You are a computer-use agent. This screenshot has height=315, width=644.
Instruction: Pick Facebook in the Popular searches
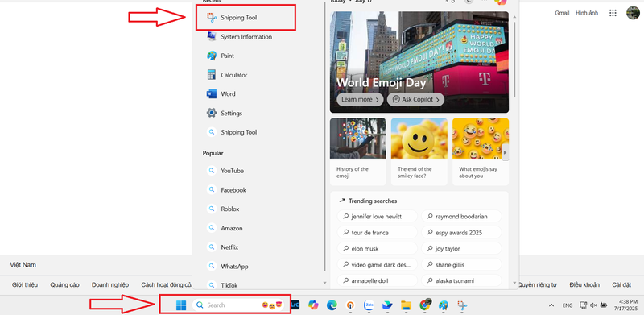[227, 190]
